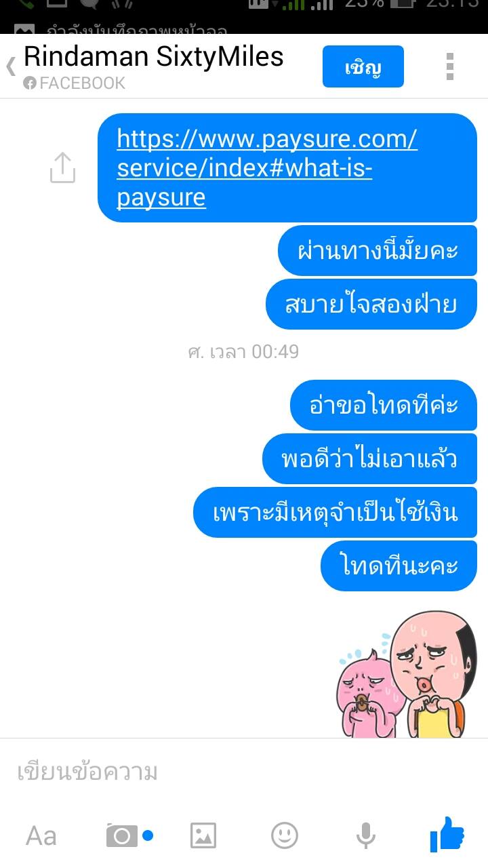This screenshot has height=868, width=488.
Task: Open the camera icon in toolbar
Action: coord(122,835)
